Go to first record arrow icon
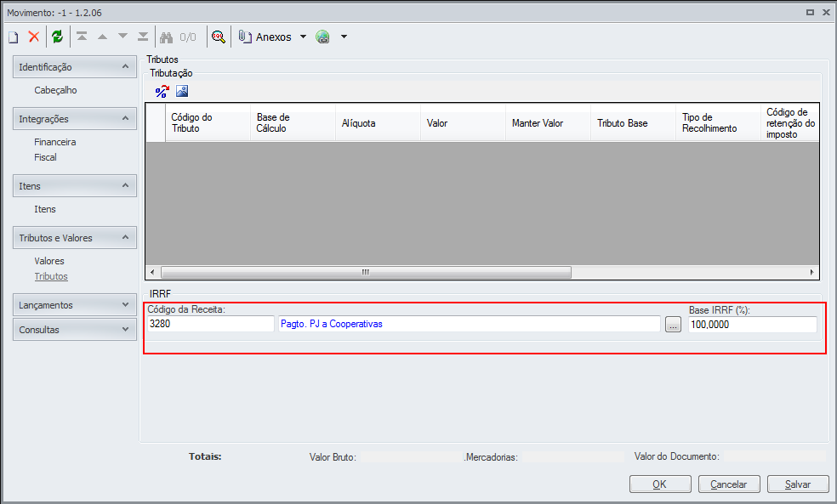 (82, 37)
